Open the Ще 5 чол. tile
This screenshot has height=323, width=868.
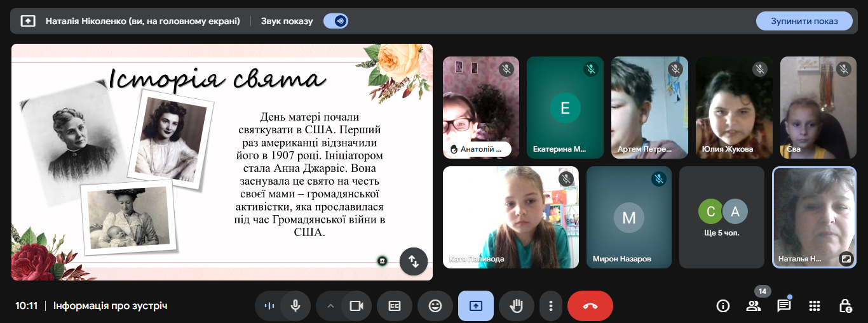(x=722, y=217)
